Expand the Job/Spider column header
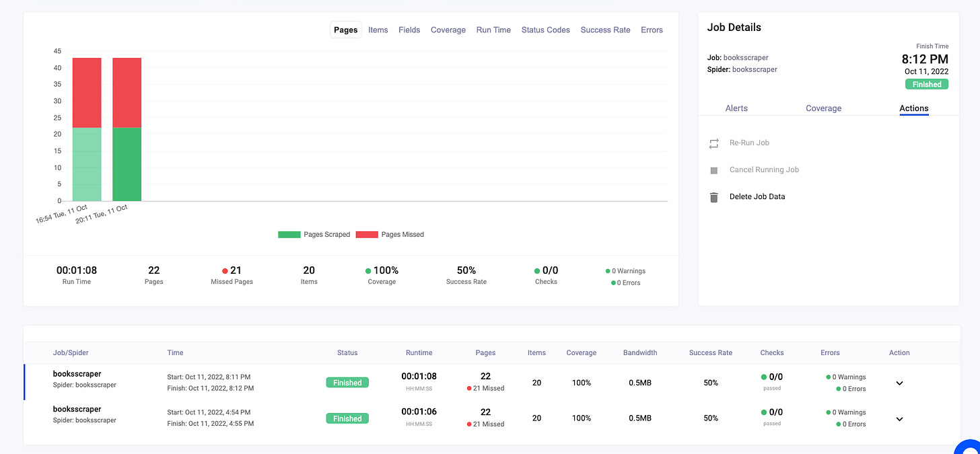Viewport: 980px width, 454px height. [70, 352]
